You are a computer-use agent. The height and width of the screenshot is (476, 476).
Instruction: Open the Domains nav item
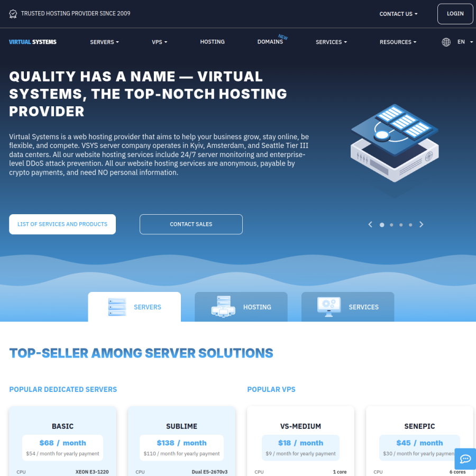pos(270,42)
